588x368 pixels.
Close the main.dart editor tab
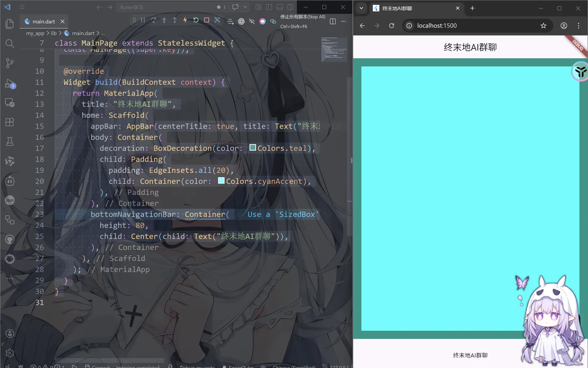62,21
